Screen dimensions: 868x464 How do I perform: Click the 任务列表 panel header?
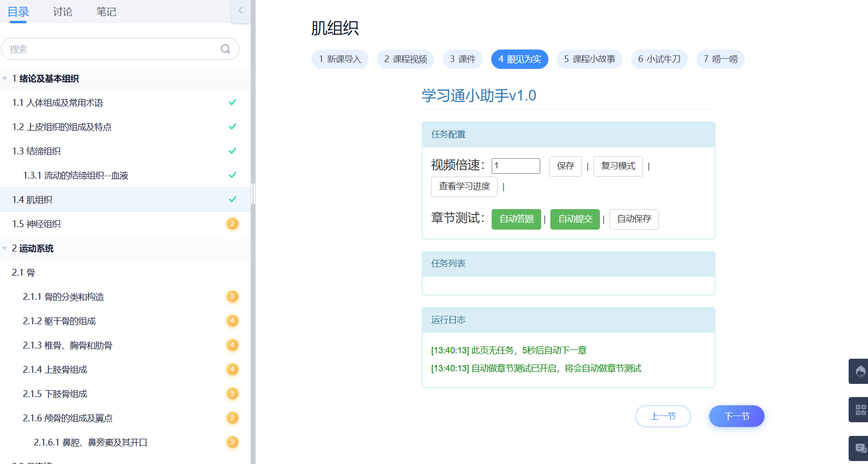click(x=568, y=264)
